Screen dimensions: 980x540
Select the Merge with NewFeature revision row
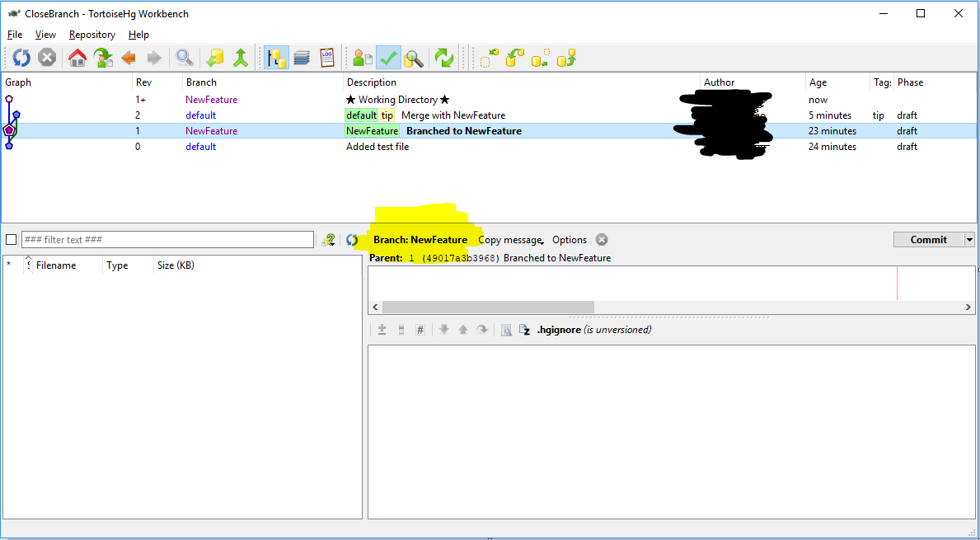click(x=489, y=115)
